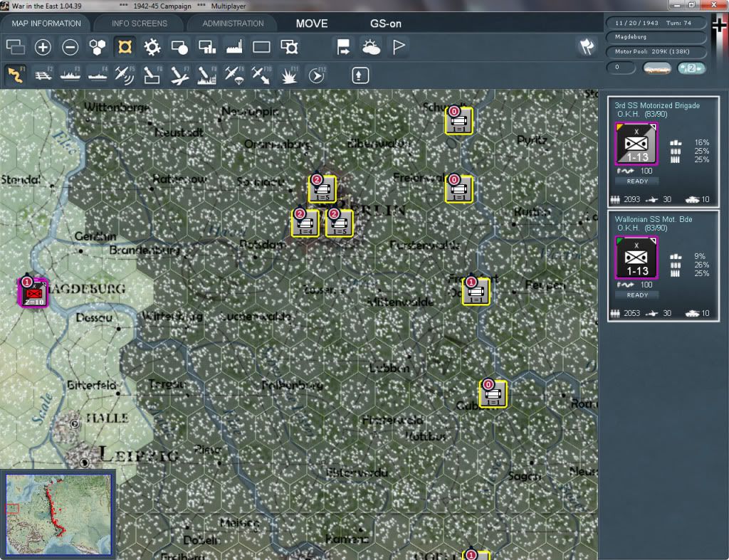Select the unit counter at Frankfurt on Oder

476,292
